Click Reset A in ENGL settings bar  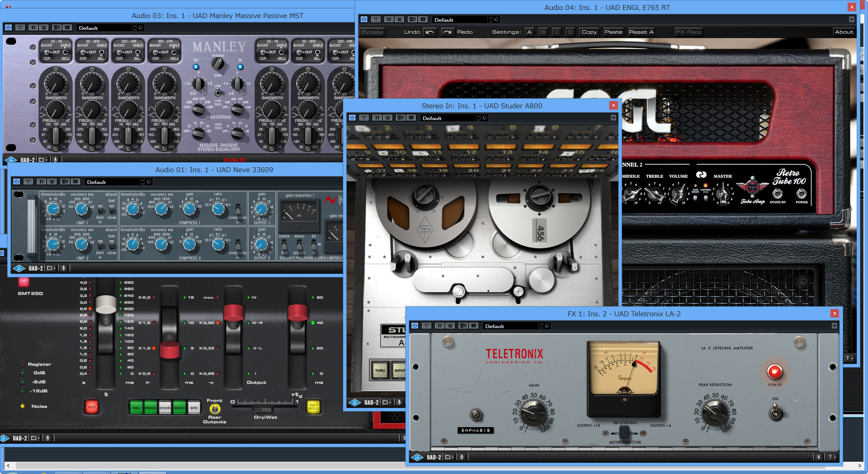(x=641, y=32)
